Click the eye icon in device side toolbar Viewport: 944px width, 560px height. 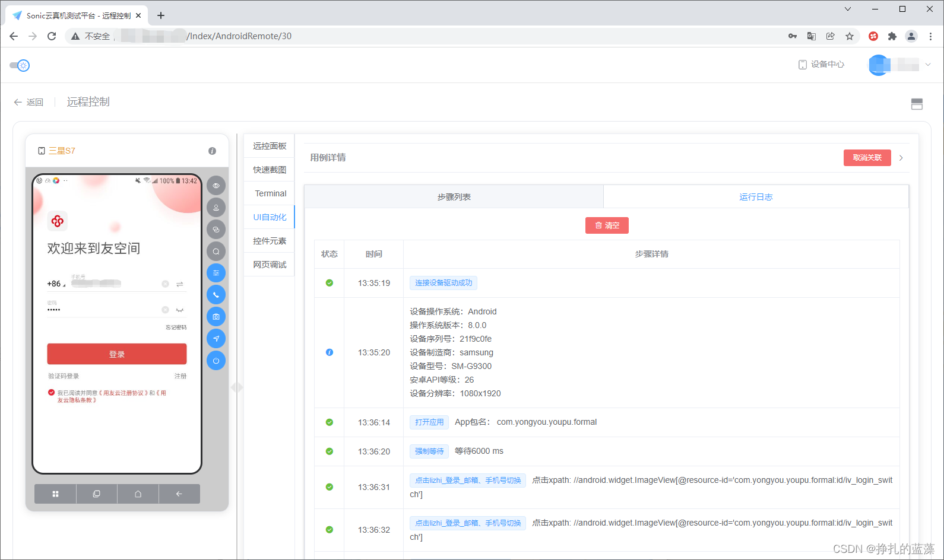(x=216, y=186)
